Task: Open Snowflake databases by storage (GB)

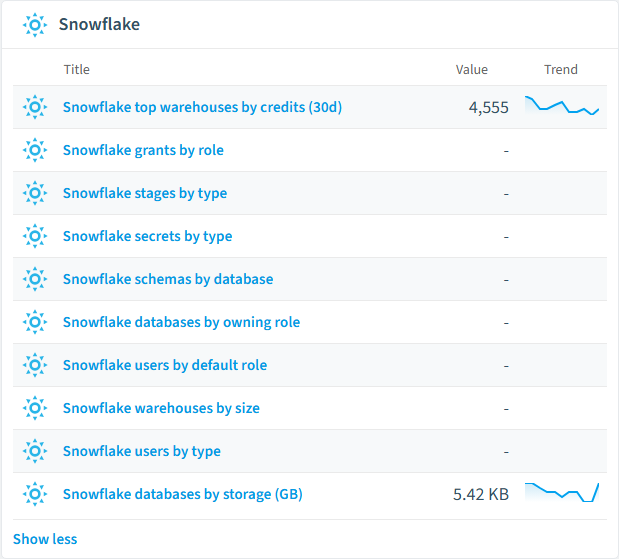Action: coord(182,495)
